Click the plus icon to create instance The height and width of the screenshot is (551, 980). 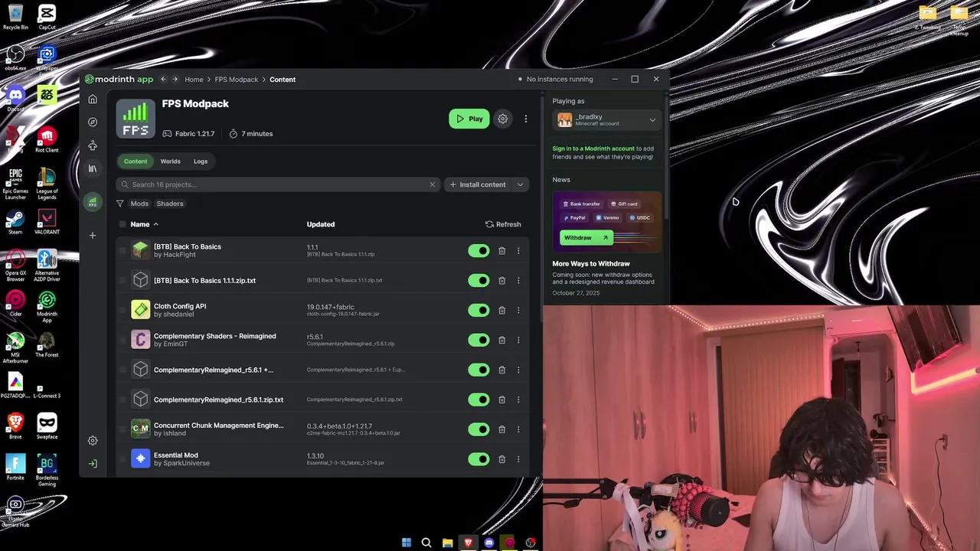point(93,235)
